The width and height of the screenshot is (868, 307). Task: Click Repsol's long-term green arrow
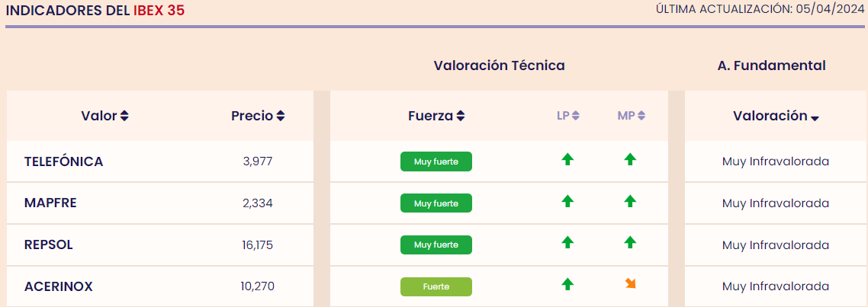click(x=567, y=243)
